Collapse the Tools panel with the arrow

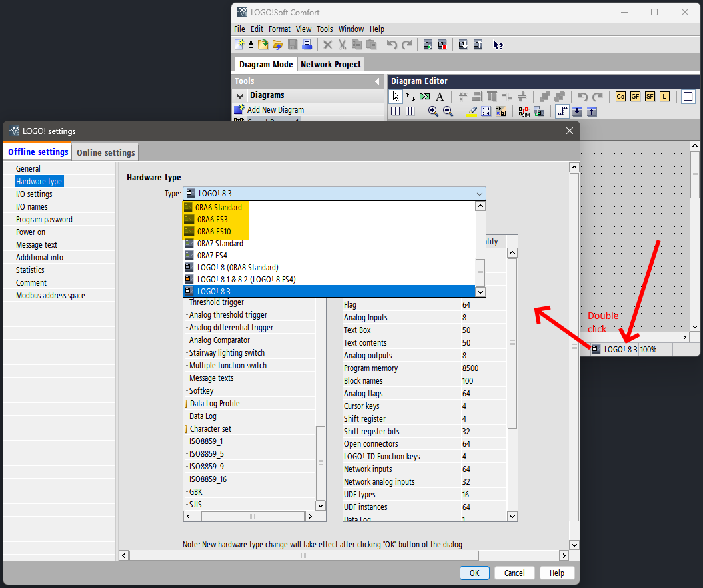point(377,81)
